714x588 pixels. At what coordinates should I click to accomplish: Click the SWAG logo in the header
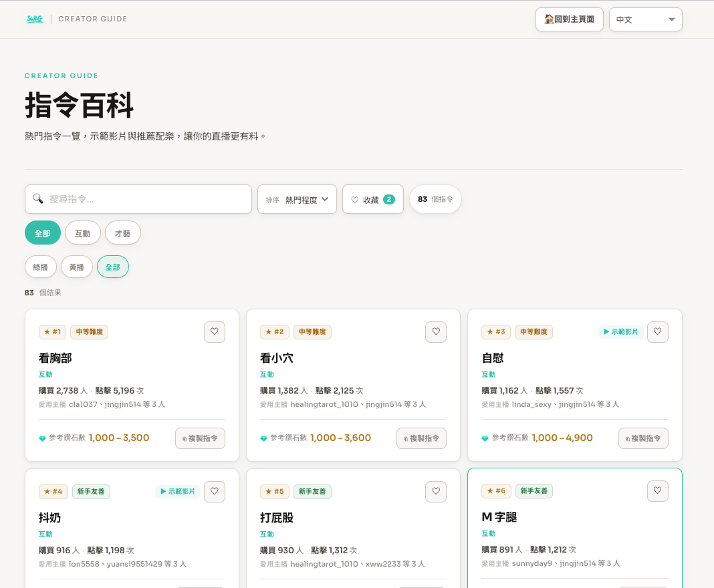click(x=35, y=19)
